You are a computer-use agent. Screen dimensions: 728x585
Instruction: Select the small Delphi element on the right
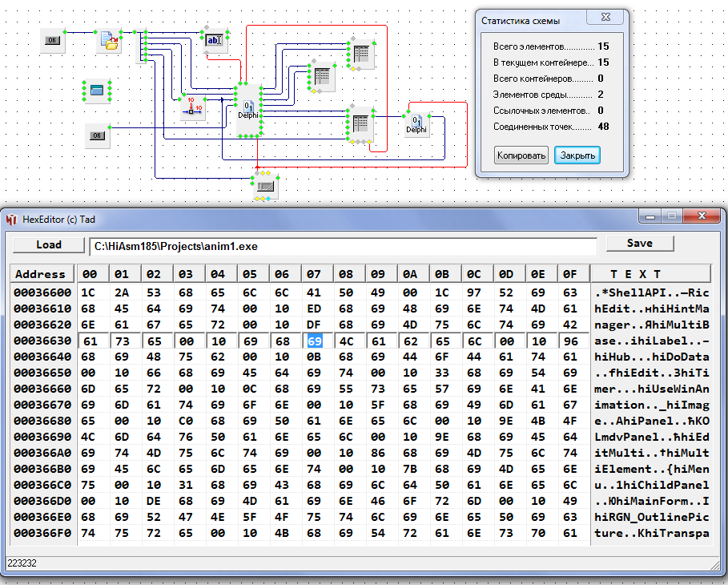coord(416,124)
